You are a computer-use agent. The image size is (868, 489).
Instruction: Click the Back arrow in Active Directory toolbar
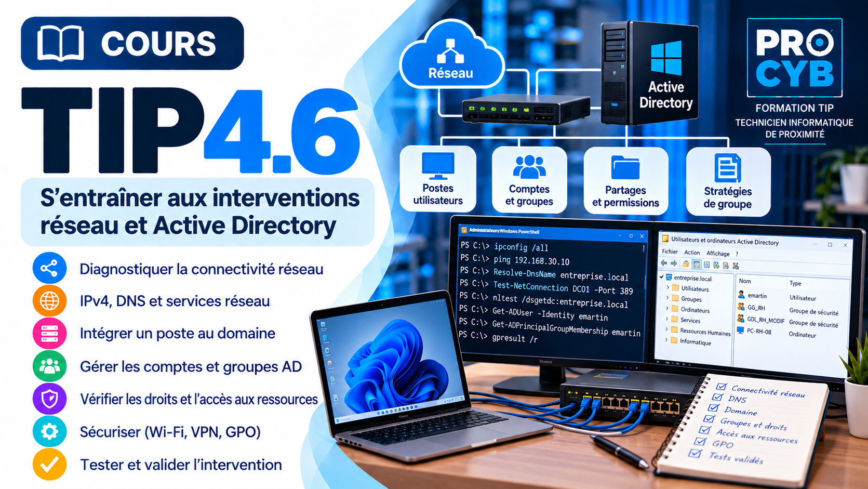coord(664,263)
